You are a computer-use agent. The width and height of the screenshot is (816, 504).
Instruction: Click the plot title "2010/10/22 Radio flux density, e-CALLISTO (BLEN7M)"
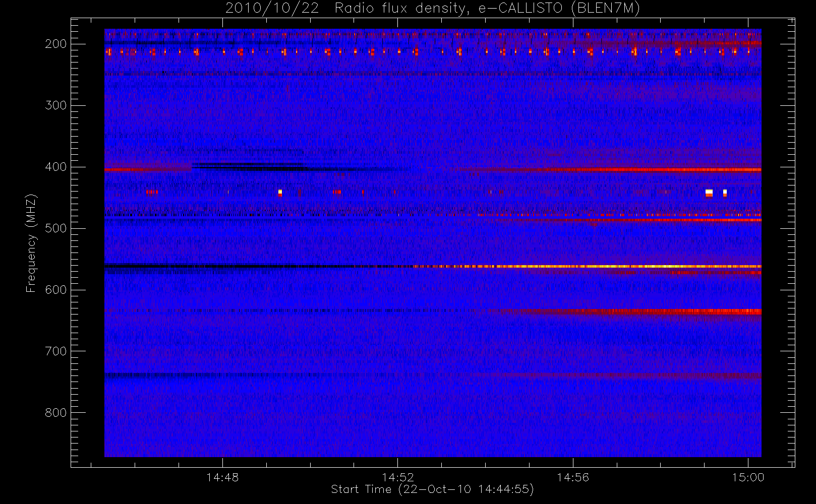click(x=432, y=8)
